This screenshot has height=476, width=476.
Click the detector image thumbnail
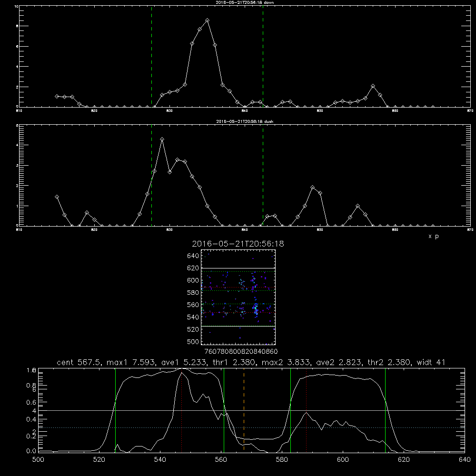pyautogui.click(x=238, y=297)
